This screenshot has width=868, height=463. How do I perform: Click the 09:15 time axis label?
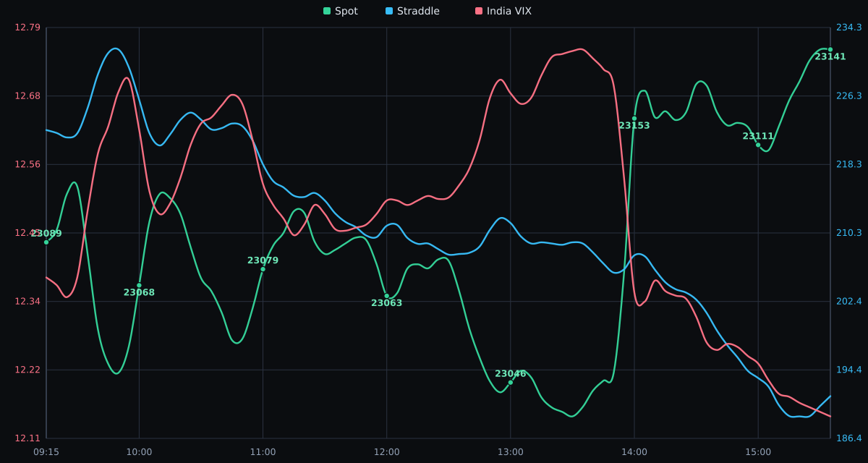point(46,452)
